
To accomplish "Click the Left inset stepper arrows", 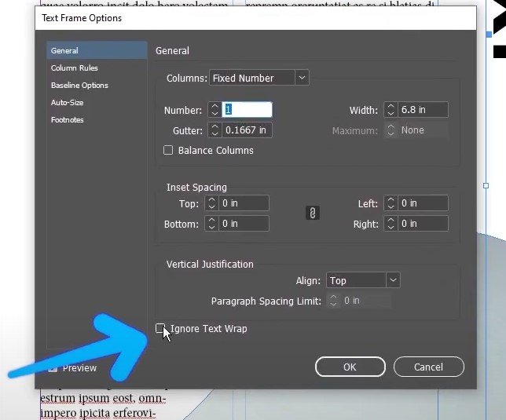I will pos(390,203).
